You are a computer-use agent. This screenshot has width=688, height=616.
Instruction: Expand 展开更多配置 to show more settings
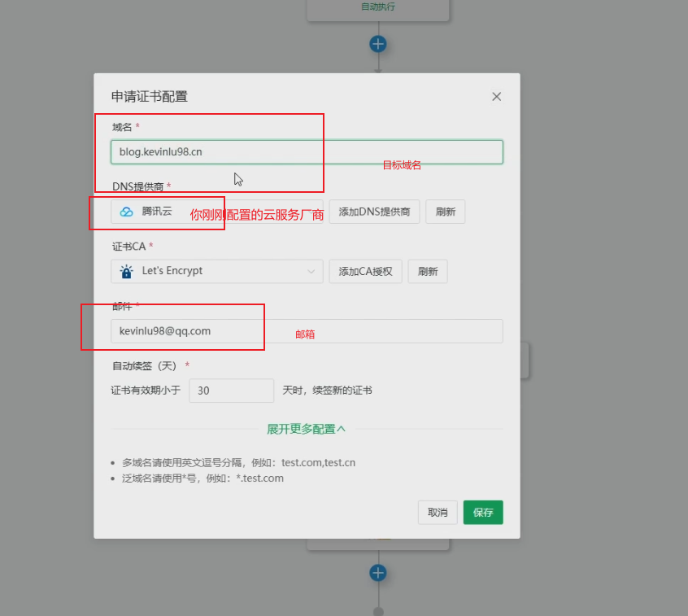coord(307,429)
